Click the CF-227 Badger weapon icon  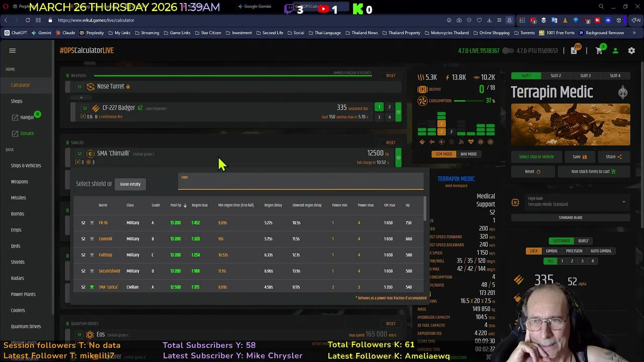coord(96,108)
